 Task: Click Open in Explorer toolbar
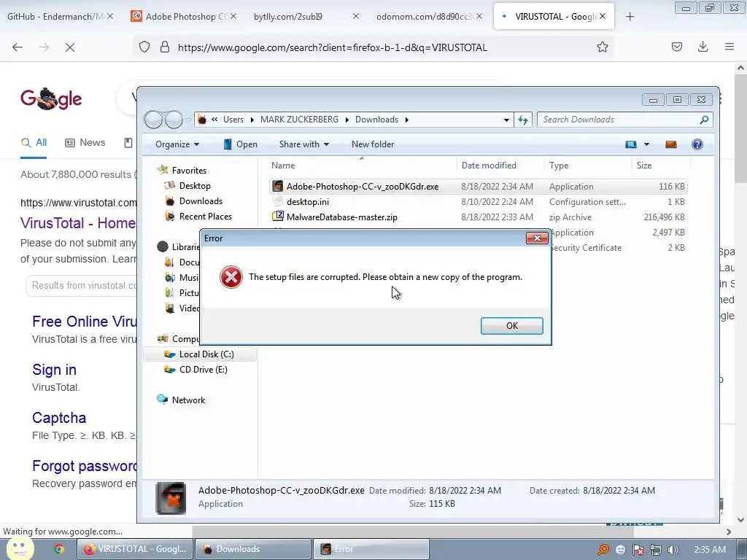(241, 144)
